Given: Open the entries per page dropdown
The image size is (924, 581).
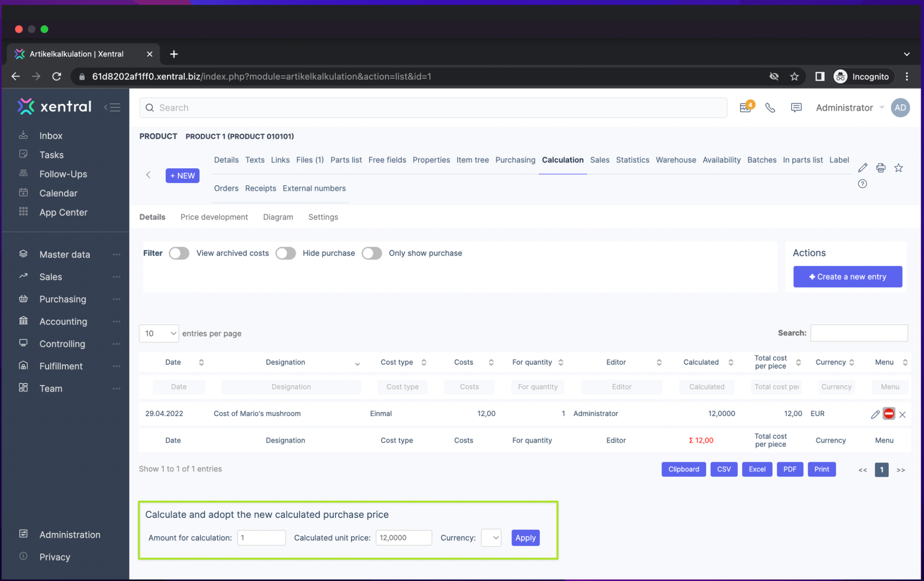Looking at the screenshot, I should [158, 333].
